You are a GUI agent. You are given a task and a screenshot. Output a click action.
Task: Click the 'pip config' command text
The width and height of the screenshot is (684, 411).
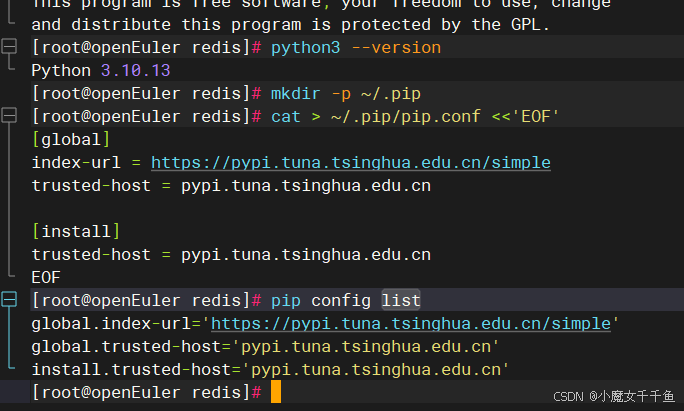pyautogui.click(x=321, y=301)
